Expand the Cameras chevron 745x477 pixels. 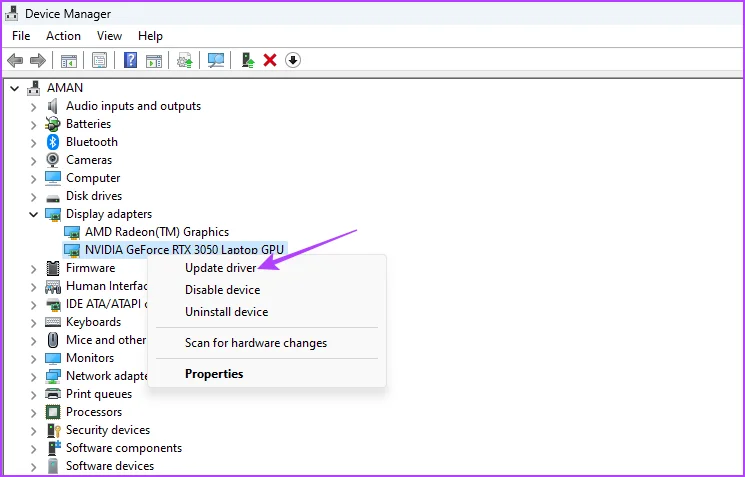[x=33, y=161]
